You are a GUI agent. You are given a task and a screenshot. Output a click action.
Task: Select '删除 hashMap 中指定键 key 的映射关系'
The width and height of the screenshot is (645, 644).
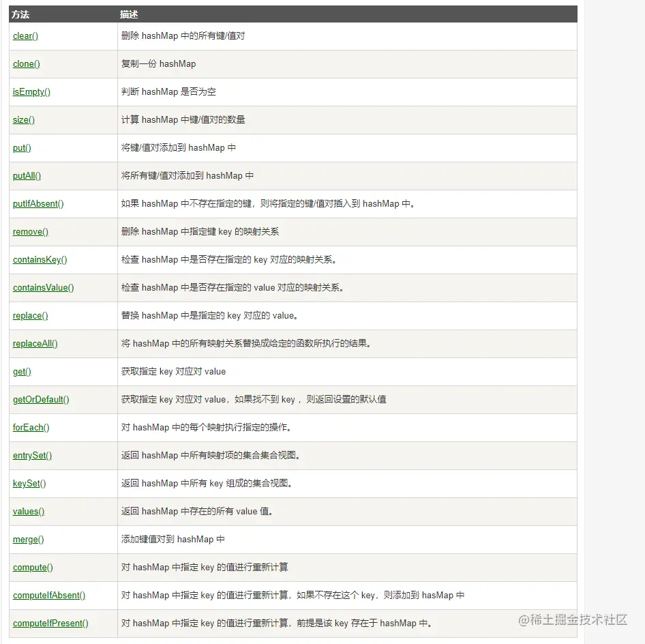tap(200, 232)
